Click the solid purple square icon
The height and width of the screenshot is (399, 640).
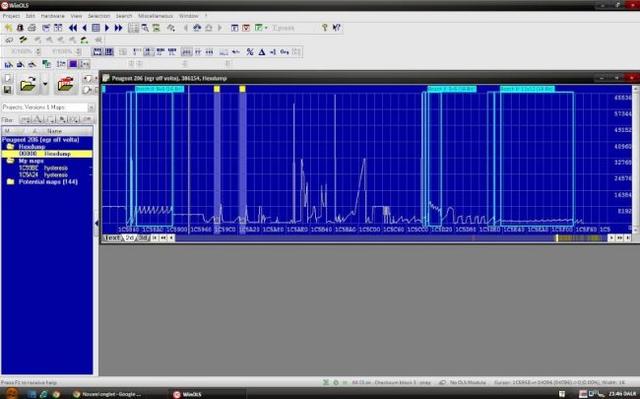(73, 64)
